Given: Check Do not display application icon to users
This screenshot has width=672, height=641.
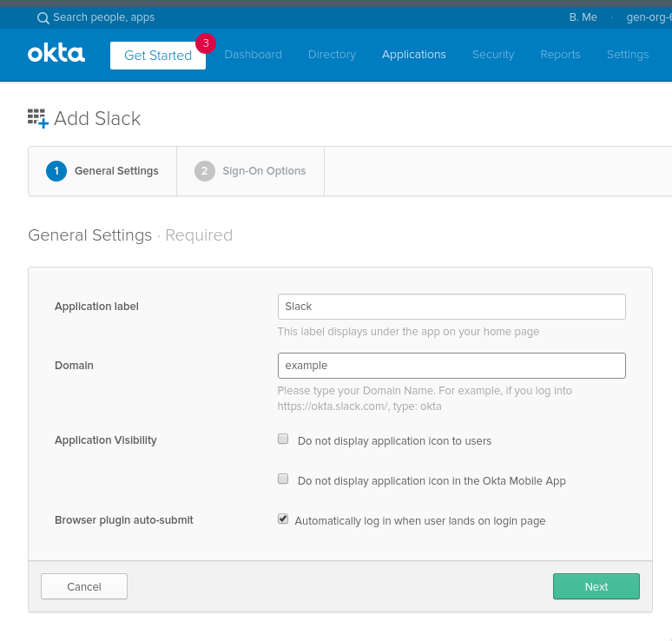Looking at the screenshot, I should coord(283,439).
